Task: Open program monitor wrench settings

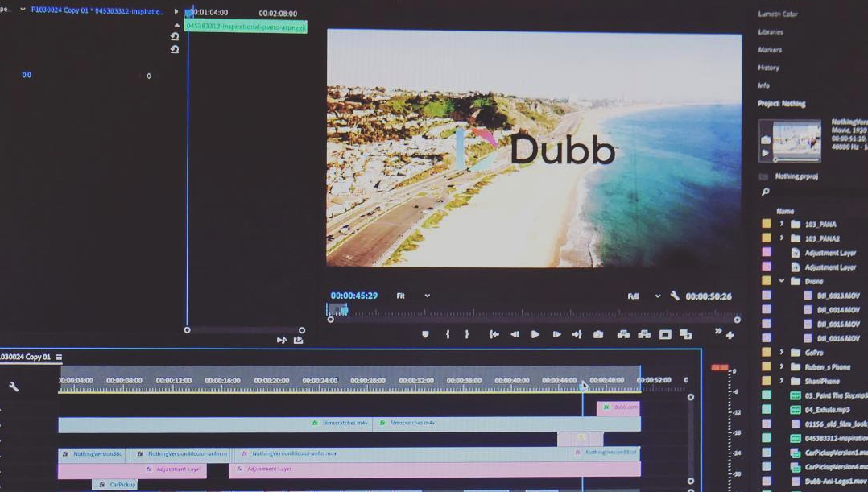Action: [x=675, y=296]
